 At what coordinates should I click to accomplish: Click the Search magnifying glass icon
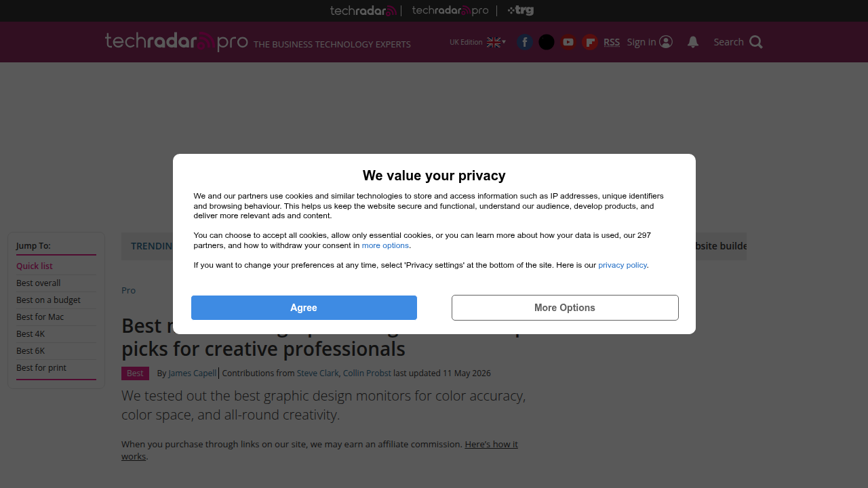756,42
